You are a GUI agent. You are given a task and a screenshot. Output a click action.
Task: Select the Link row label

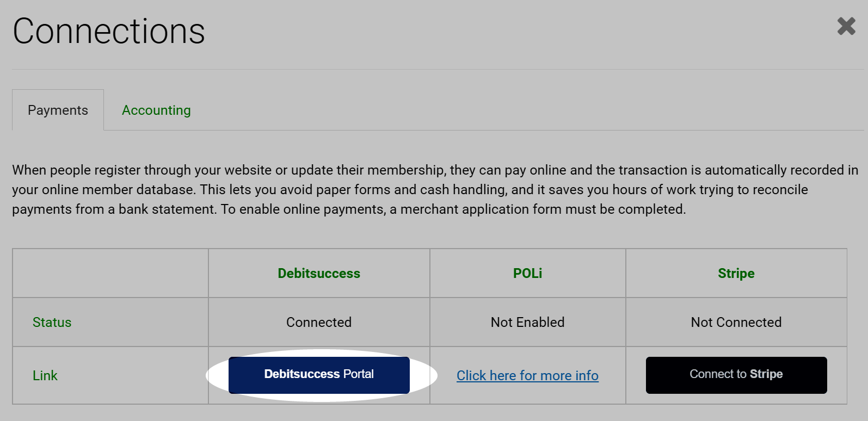pos(45,375)
